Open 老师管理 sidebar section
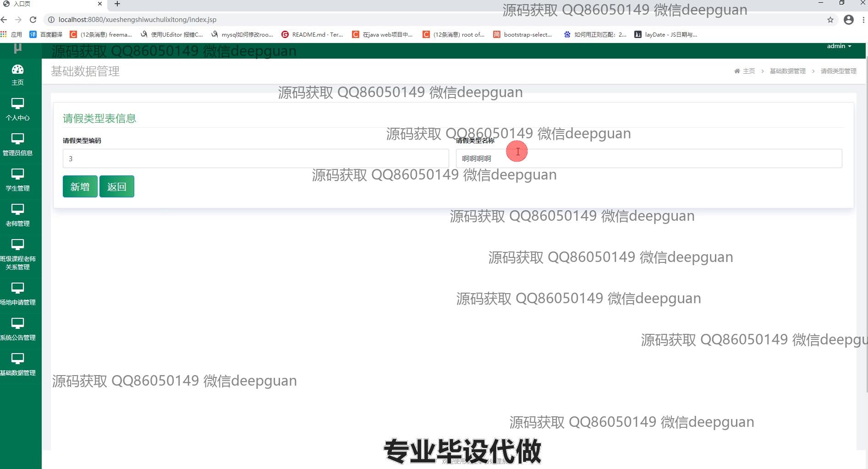868x469 pixels. tap(17, 215)
